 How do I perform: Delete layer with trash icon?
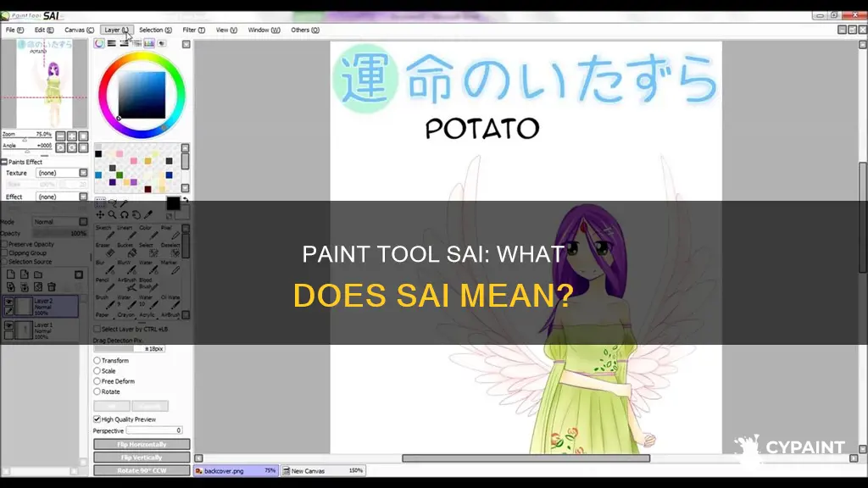click(52, 286)
